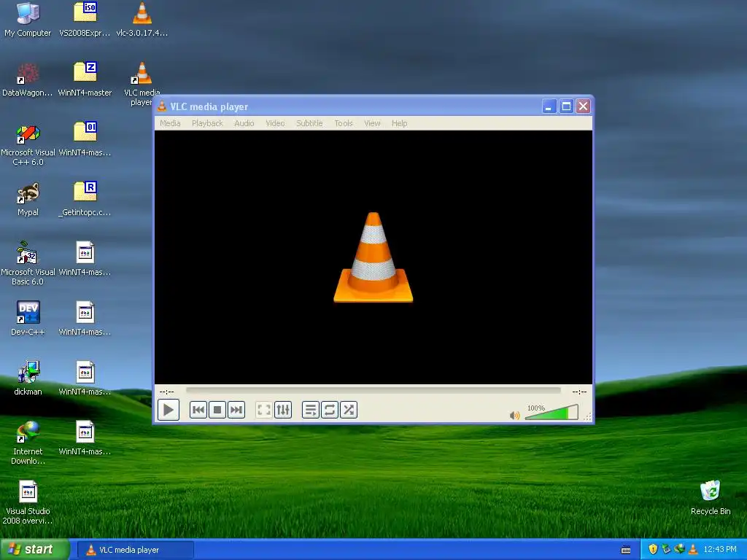Select VLC media player desktop shortcut
Screen dimensions: 747x560
[x=142, y=85]
